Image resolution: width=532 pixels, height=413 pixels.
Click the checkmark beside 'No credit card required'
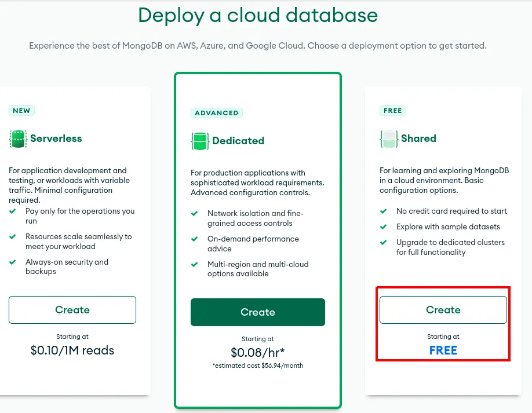click(384, 211)
